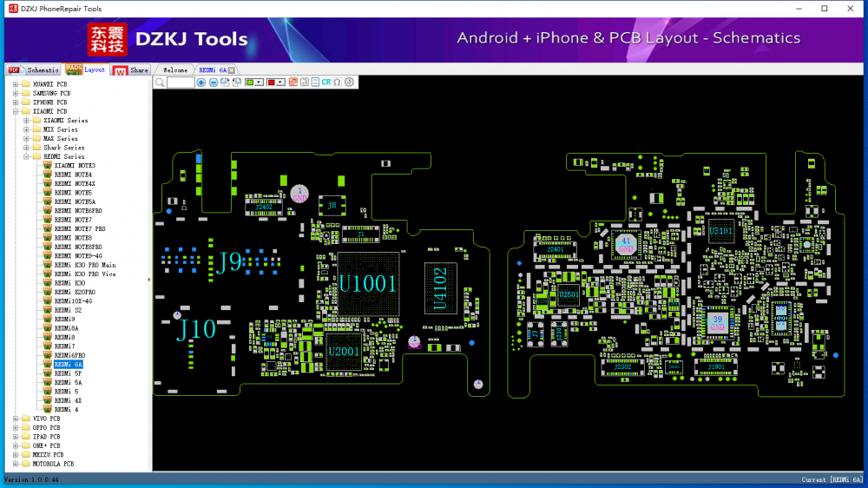Open the red color dropdown arrow
Screen dimensions: 868x488
click(x=280, y=82)
